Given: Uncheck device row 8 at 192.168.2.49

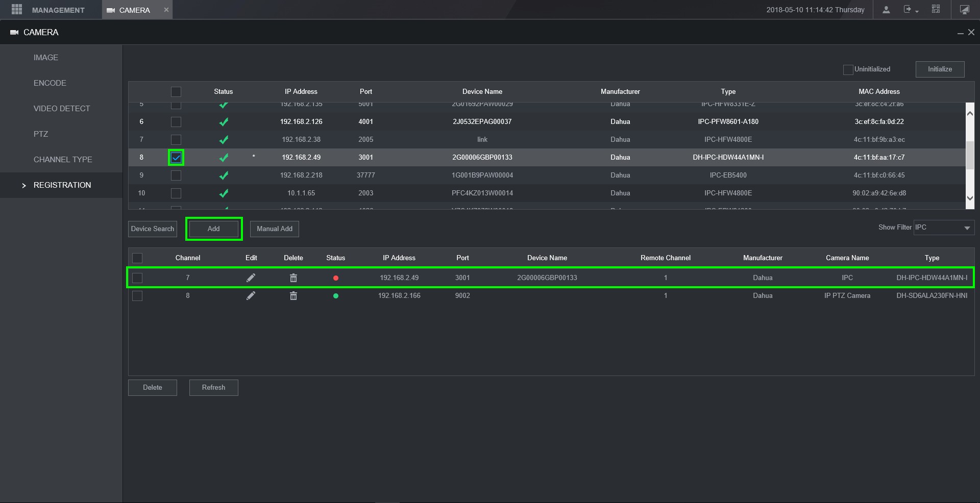Looking at the screenshot, I should [176, 158].
